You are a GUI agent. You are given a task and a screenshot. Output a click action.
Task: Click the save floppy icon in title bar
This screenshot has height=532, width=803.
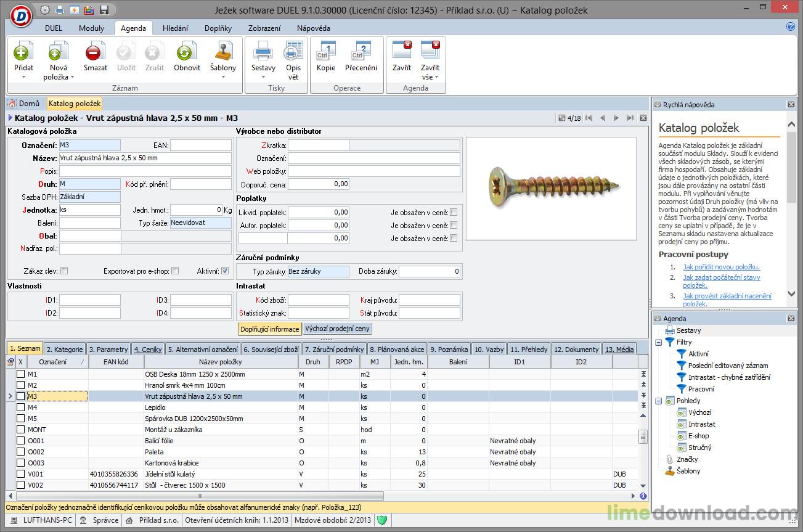[x=104, y=10]
